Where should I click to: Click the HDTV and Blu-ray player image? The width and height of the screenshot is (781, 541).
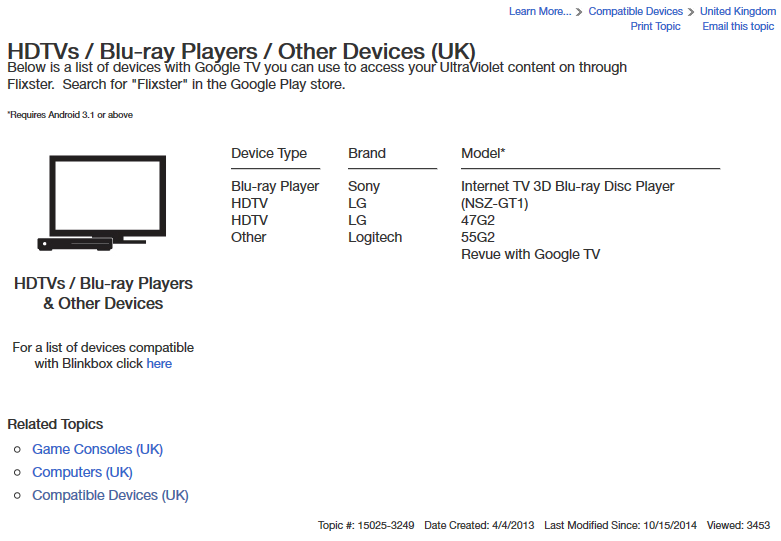click(x=102, y=201)
